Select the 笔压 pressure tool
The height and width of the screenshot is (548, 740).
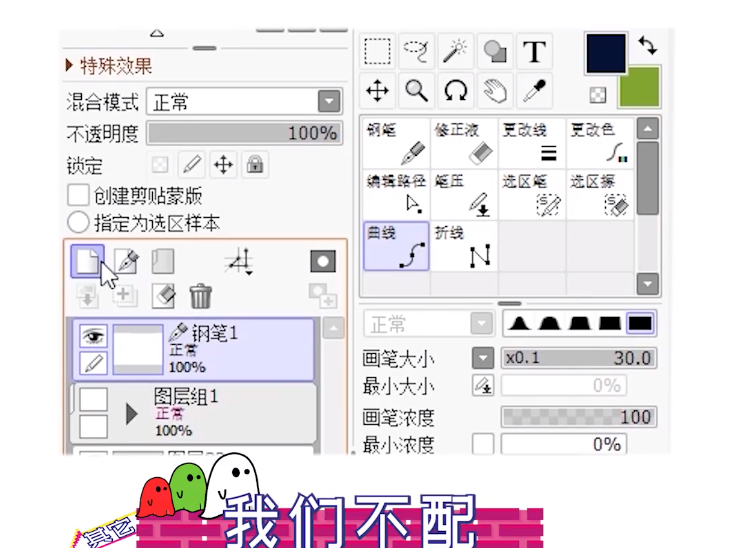[x=464, y=195]
